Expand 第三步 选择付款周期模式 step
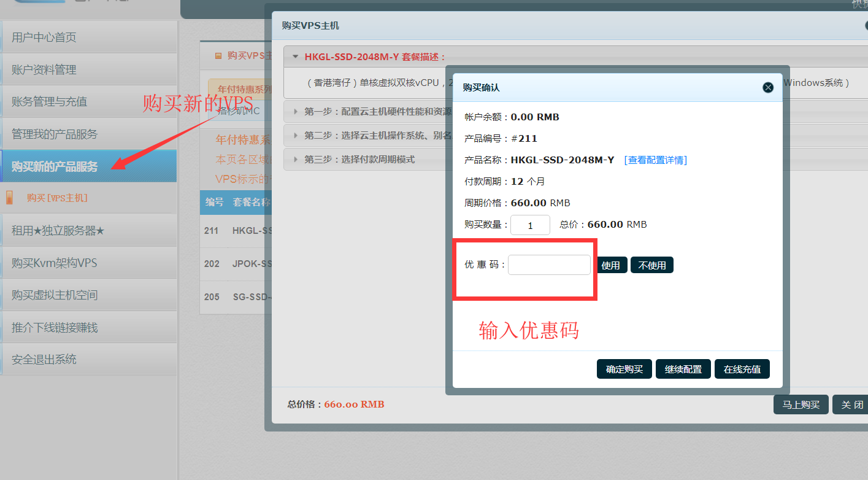 click(296, 160)
